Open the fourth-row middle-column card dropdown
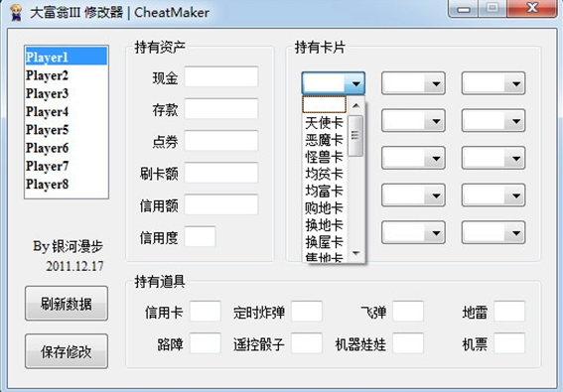Screen dimensions: 563x392 click(413, 196)
